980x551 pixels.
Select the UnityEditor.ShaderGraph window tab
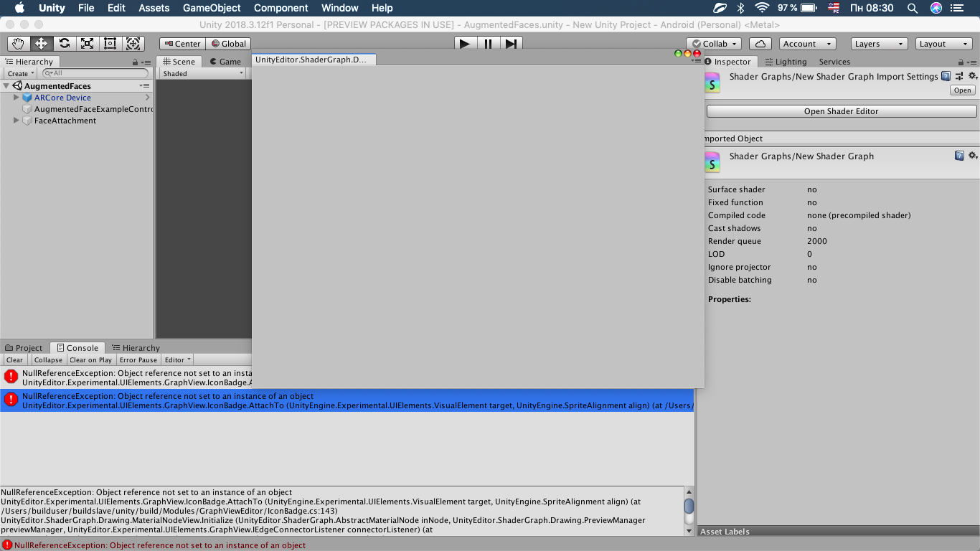click(x=314, y=59)
